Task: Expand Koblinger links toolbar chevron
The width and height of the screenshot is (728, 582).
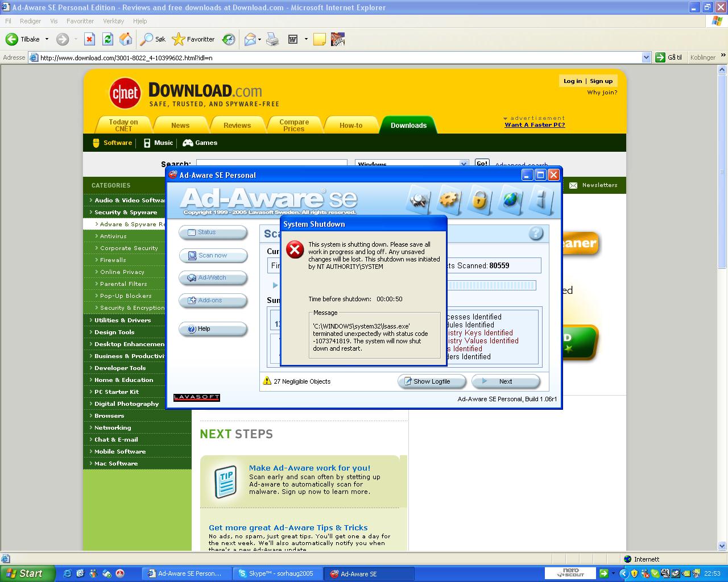Action: pos(723,56)
